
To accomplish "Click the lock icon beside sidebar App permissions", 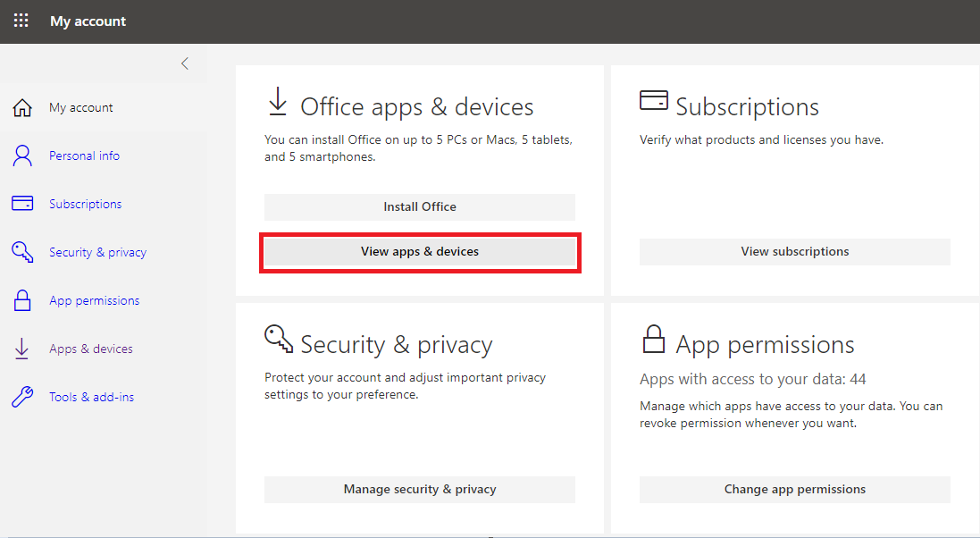I will point(22,300).
